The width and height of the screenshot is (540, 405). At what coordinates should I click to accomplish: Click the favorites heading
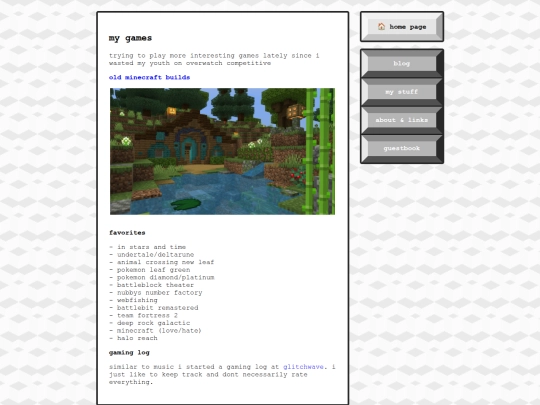(127, 233)
